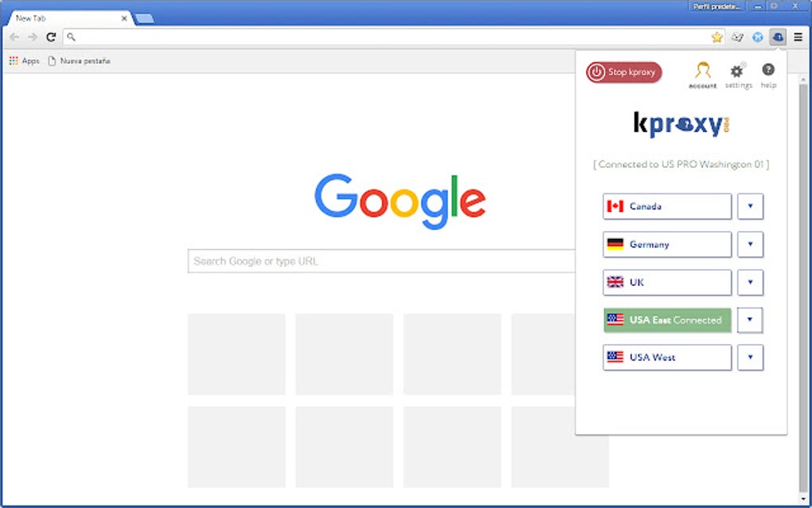The image size is (812, 508).
Task: Disconnect the connected USA East server
Action: pyautogui.click(x=666, y=319)
